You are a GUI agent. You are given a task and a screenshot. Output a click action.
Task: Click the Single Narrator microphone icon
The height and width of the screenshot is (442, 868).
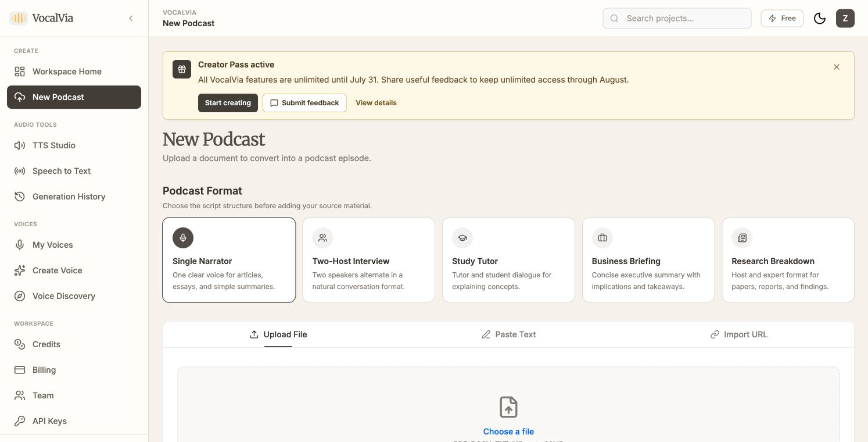click(183, 238)
